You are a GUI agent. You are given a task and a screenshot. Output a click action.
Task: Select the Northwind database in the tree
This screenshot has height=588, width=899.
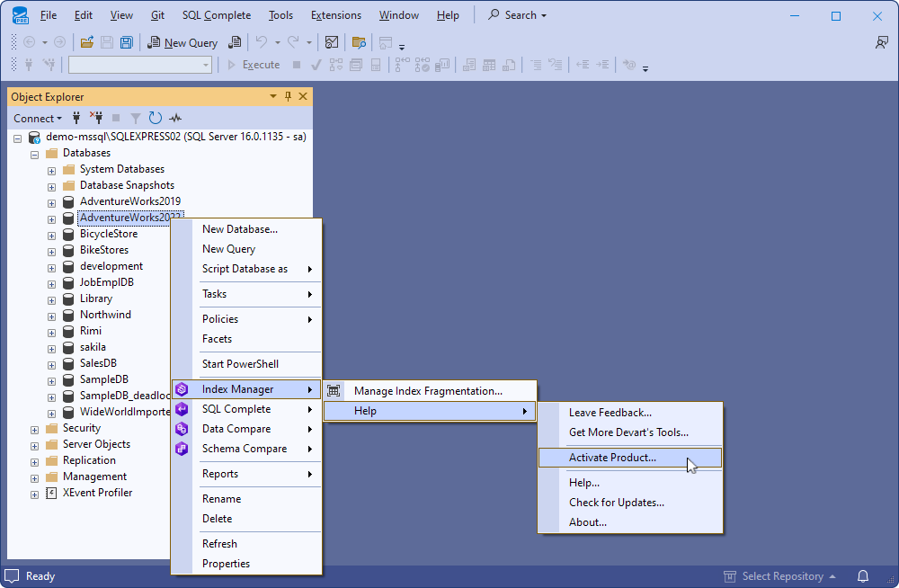click(105, 315)
